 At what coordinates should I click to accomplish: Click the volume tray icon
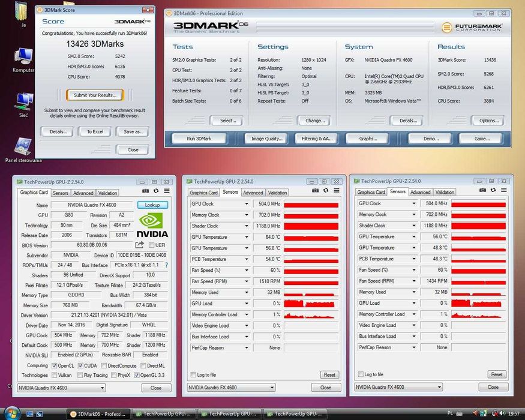tap(503, 413)
